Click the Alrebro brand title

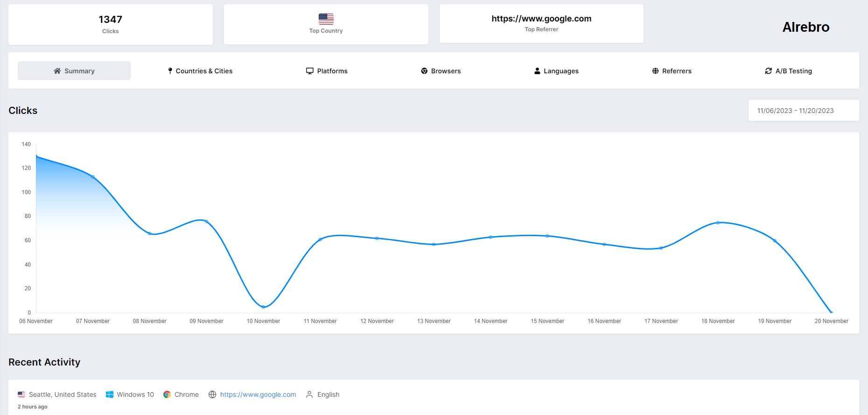pos(805,27)
